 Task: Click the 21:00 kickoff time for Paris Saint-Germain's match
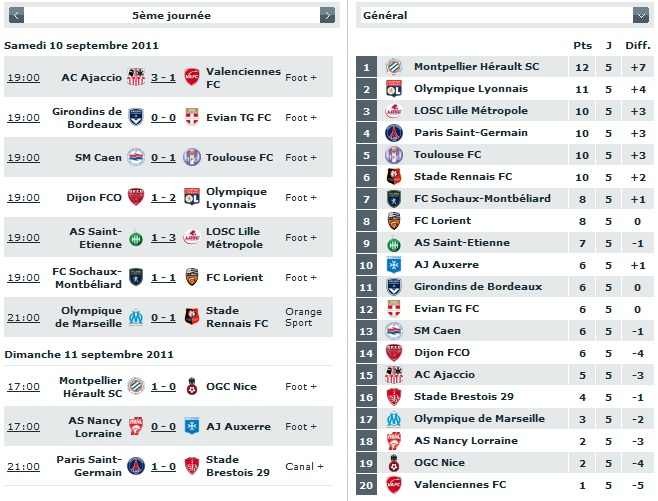click(24, 467)
